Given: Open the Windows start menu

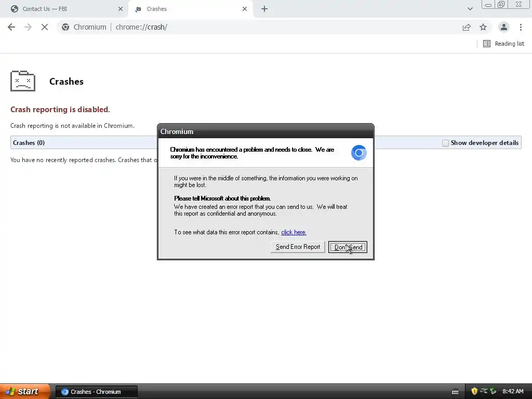Looking at the screenshot, I should tap(25, 392).
